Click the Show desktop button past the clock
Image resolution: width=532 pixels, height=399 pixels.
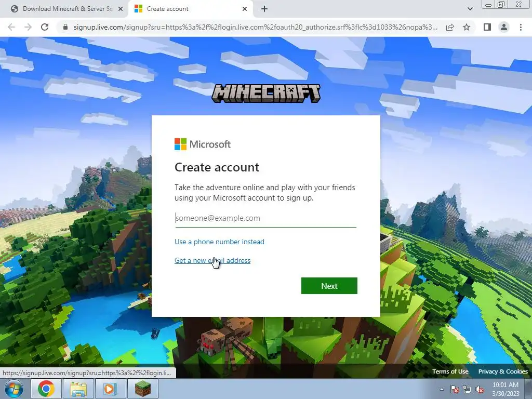528,389
